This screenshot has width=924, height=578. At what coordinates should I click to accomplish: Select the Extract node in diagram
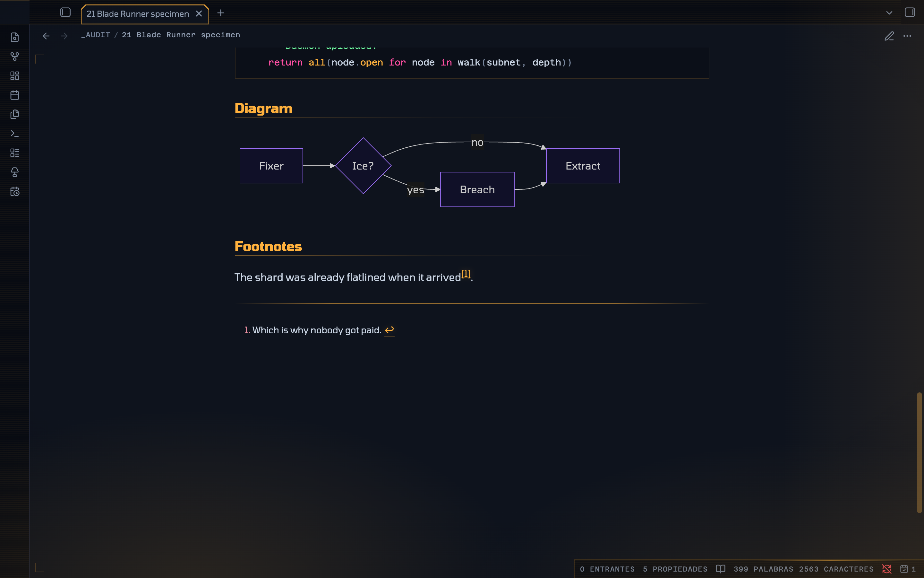point(583,166)
